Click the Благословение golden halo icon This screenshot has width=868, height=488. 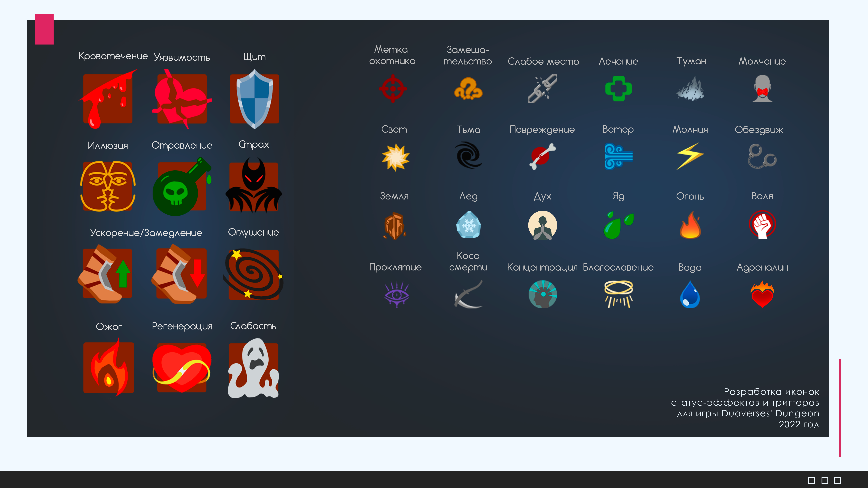click(618, 294)
